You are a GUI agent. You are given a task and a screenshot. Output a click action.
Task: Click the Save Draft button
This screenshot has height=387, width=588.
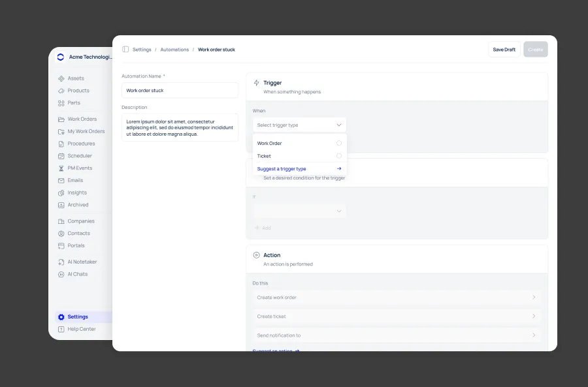504,50
